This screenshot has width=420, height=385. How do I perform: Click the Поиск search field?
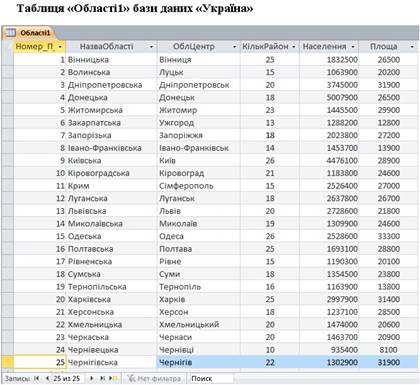[x=211, y=379]
